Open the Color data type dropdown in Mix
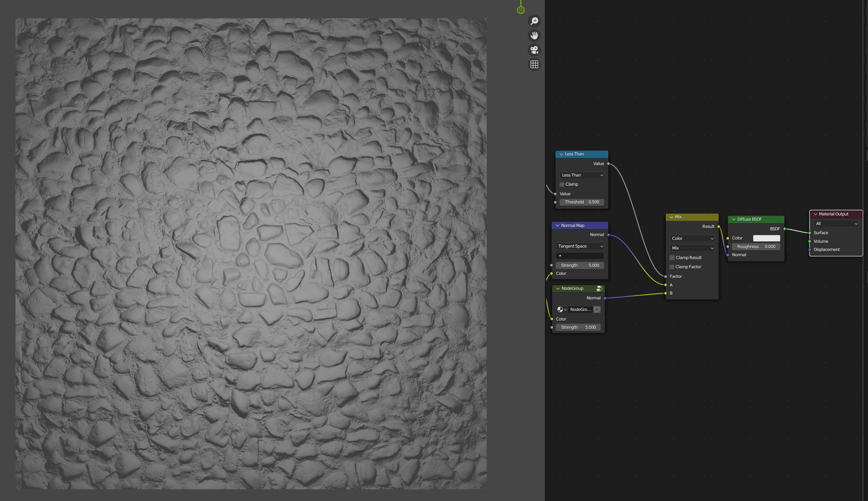This screenshot has height=501, width=868. click(692, 239)
